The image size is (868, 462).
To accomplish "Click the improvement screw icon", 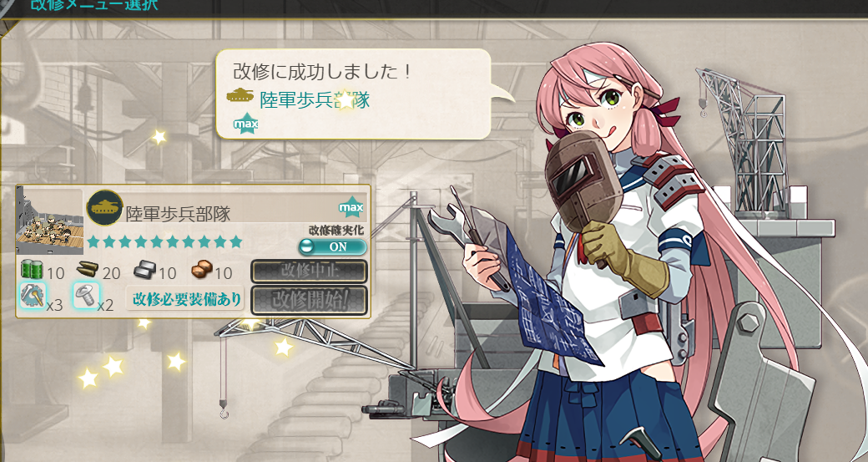I will tap(86, 295).
